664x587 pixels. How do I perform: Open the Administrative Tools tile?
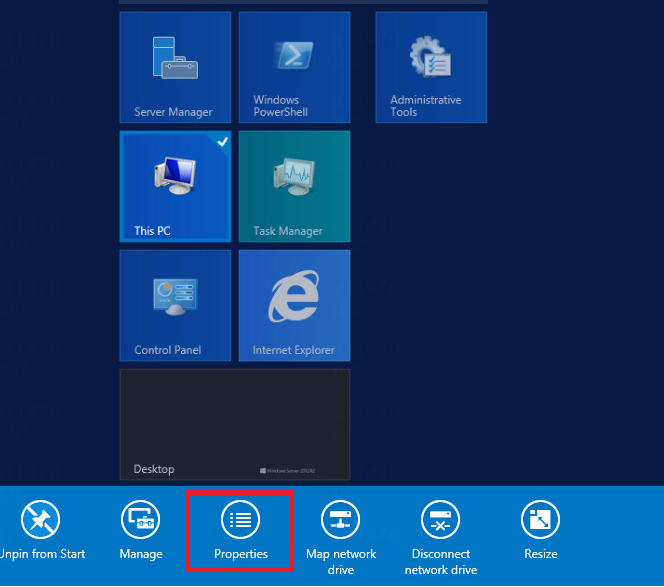(x=431, y=67)
